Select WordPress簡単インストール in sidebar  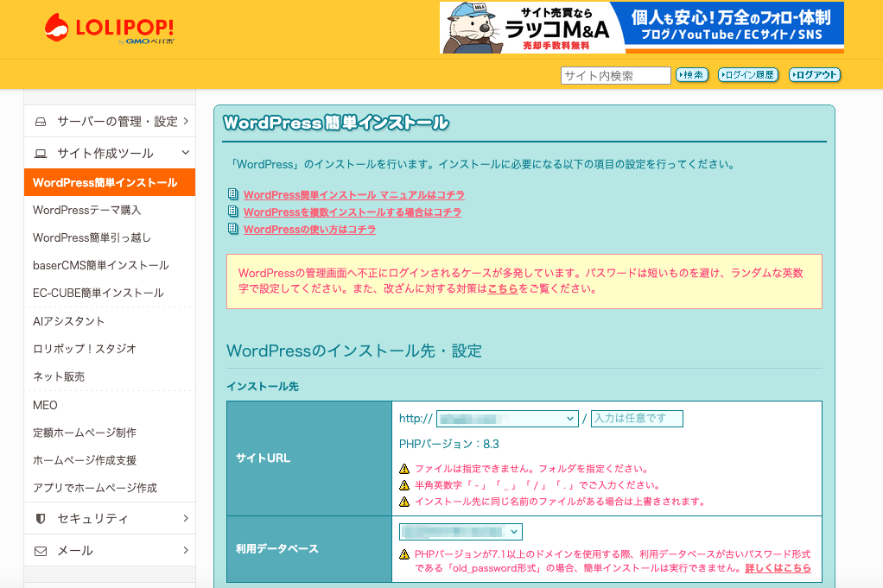click(110, 182)
